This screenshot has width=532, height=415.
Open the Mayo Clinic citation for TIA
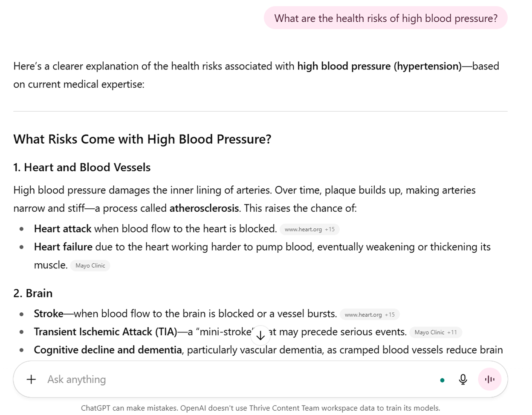click(428, 332)
